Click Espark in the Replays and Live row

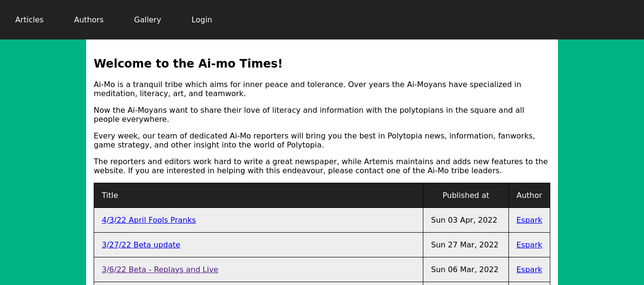coord(529,269)
